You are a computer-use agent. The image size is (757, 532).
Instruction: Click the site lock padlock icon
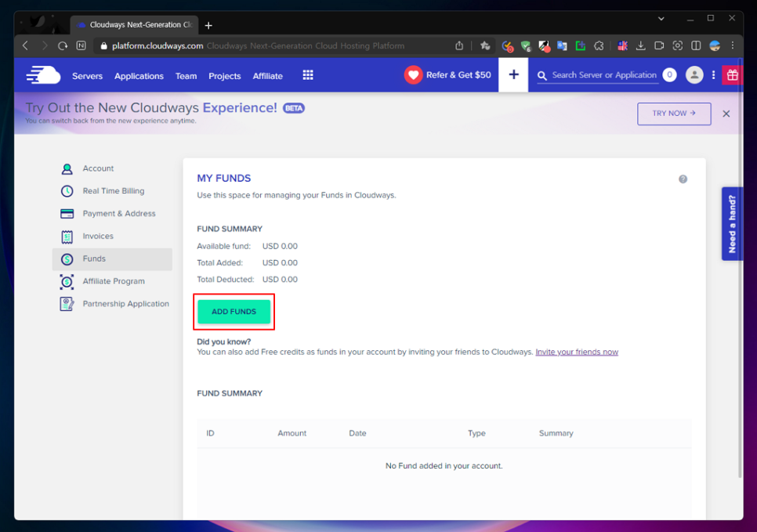tap(103, 46)
